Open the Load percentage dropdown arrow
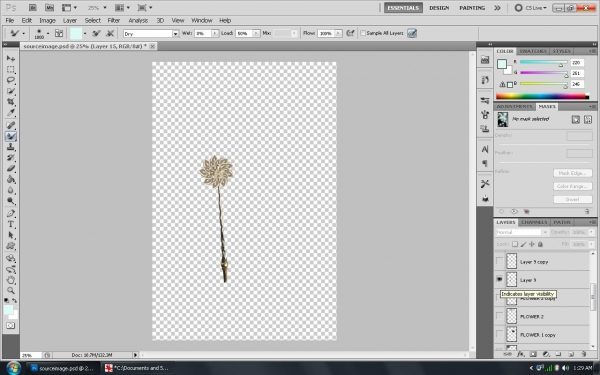The width and height of the screenshot is (600, 375). [256, 33]
